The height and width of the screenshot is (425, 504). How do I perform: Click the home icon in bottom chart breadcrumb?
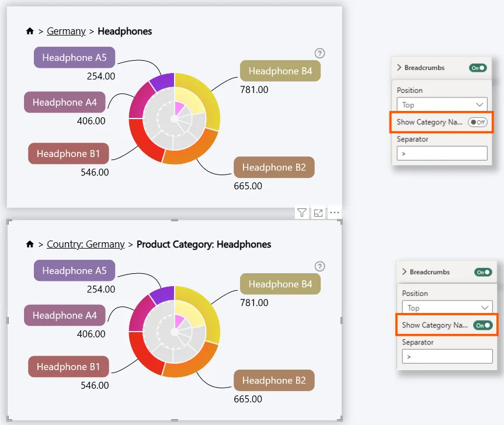[30, 245]
